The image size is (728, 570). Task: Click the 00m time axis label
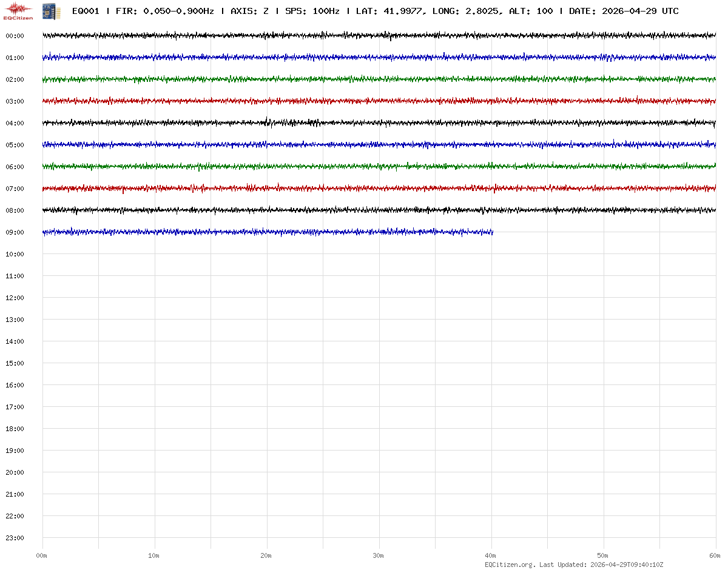(42, 555)
